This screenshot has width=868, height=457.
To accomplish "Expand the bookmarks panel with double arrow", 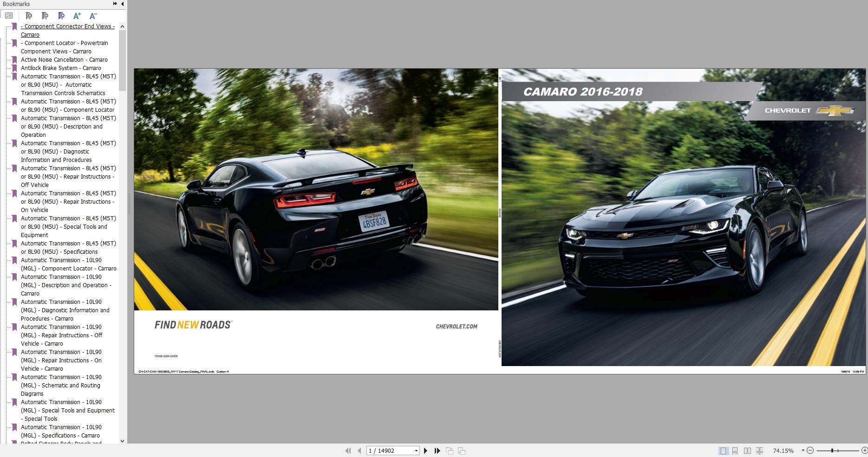I will [115, 4].
